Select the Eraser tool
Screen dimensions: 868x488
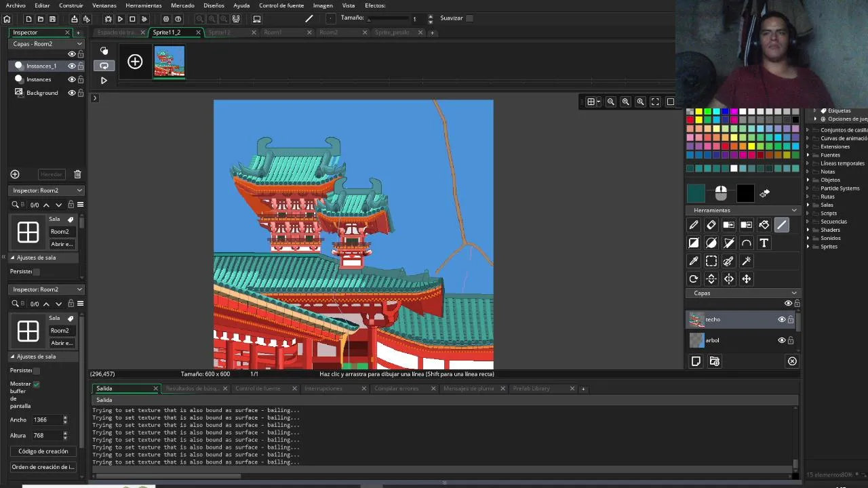(711, 225)
